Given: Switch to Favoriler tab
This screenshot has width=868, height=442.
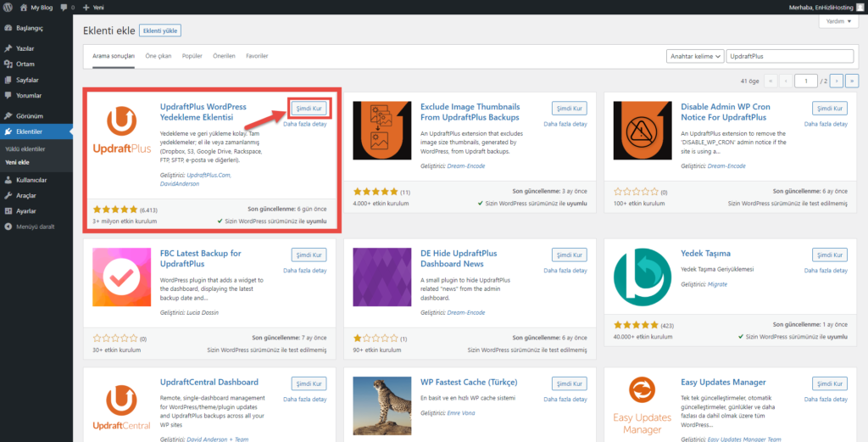Looking at the screenshot, I should [x=257, y=57].
